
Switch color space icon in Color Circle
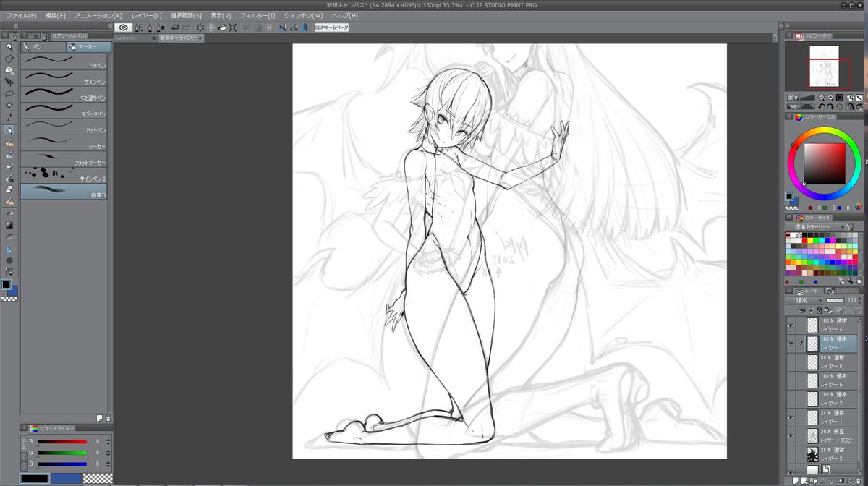858,206
